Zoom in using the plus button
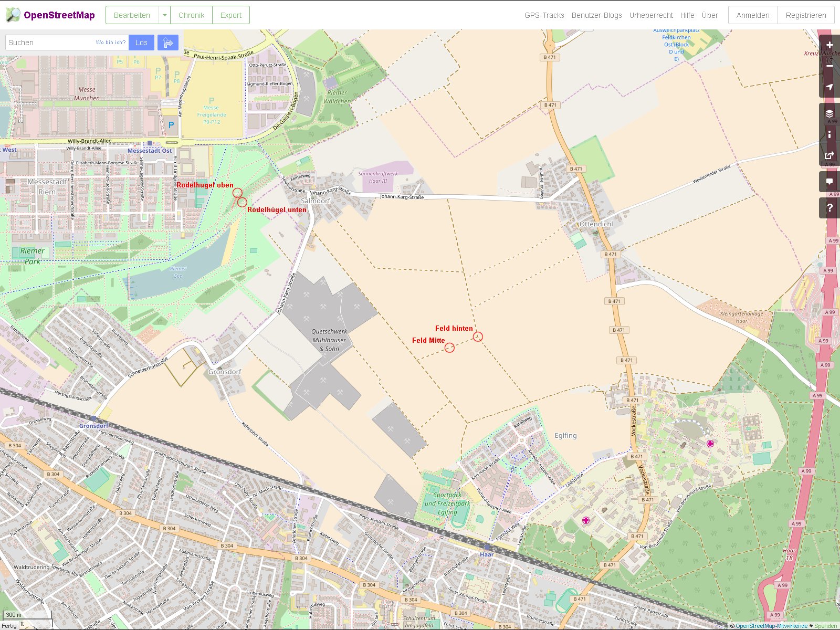840x630 pixels. point(829,45)
